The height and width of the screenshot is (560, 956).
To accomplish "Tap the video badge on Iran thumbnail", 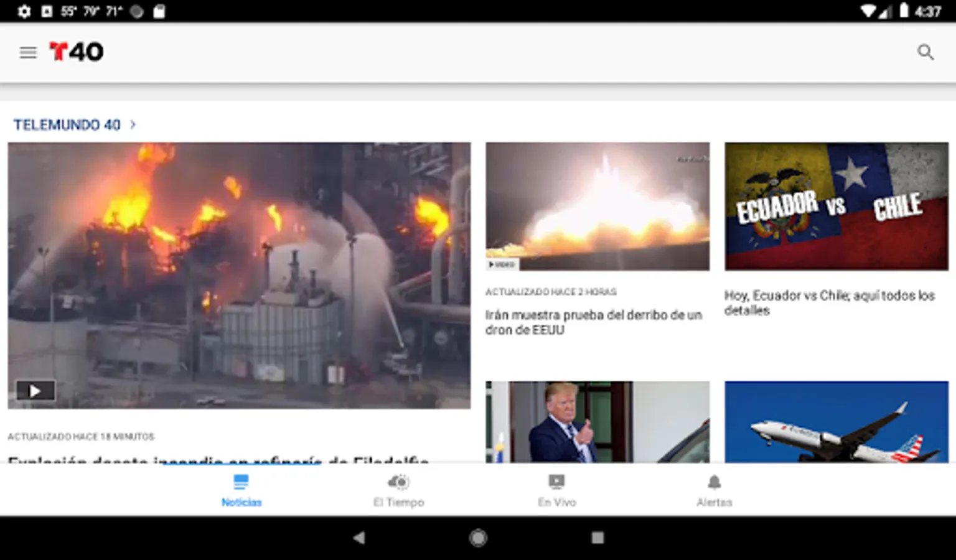I will [502, 264].
